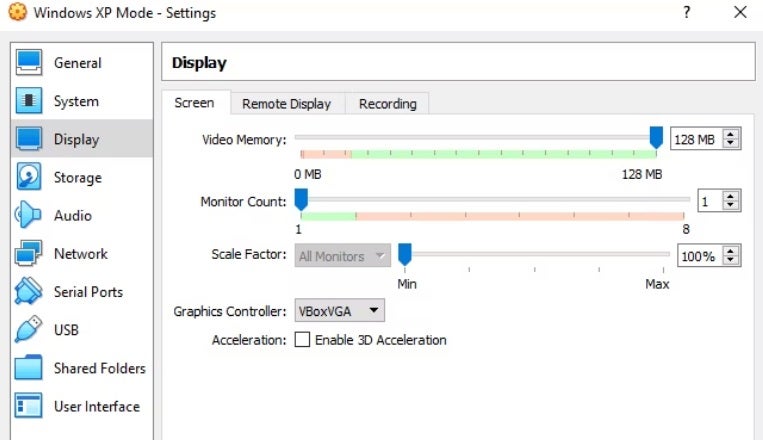
Task: Click the User Interface window icon
Action: (29, 405)
